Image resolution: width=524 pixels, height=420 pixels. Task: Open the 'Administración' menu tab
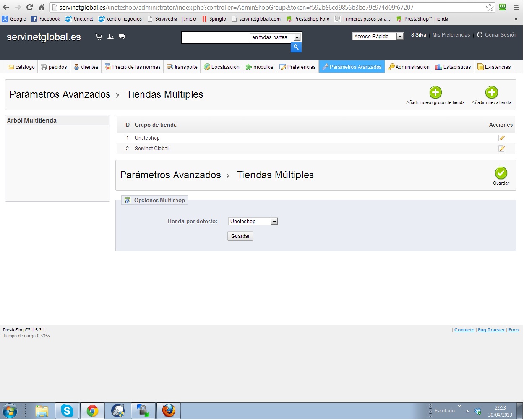click(x=409, y=67)
